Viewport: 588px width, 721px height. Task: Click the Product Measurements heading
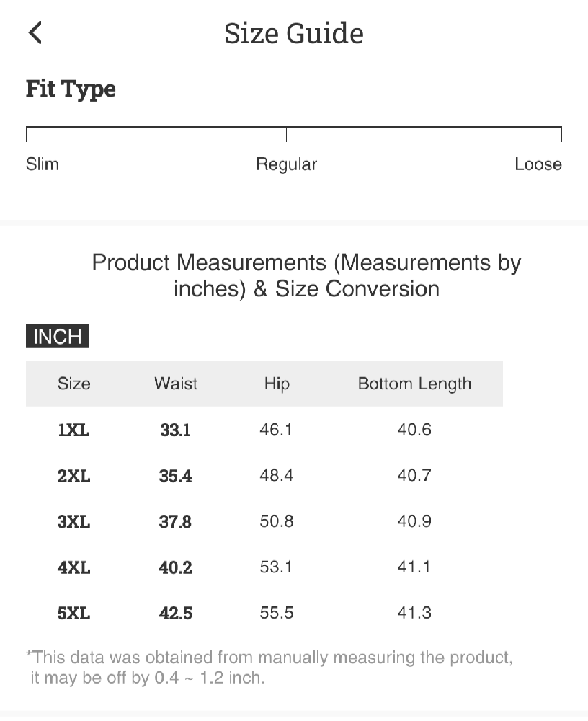click(x=306, y=275)
